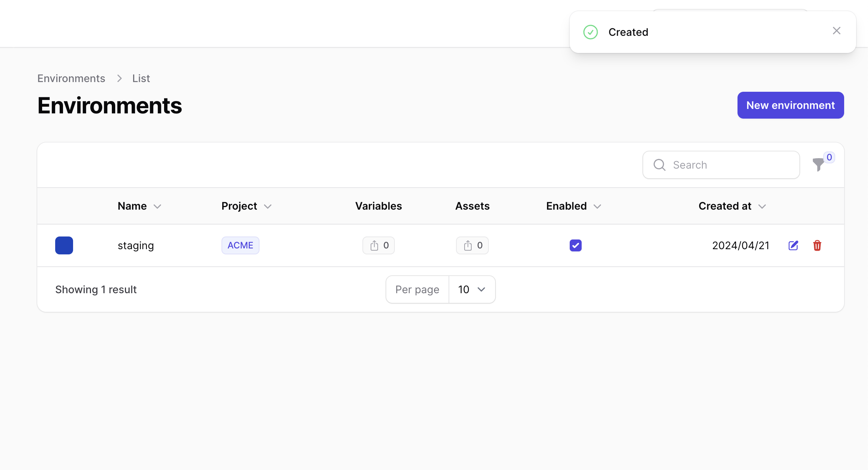Select the Per page dropdown
This screenshot has height=470, width=868.
(471, 289)
